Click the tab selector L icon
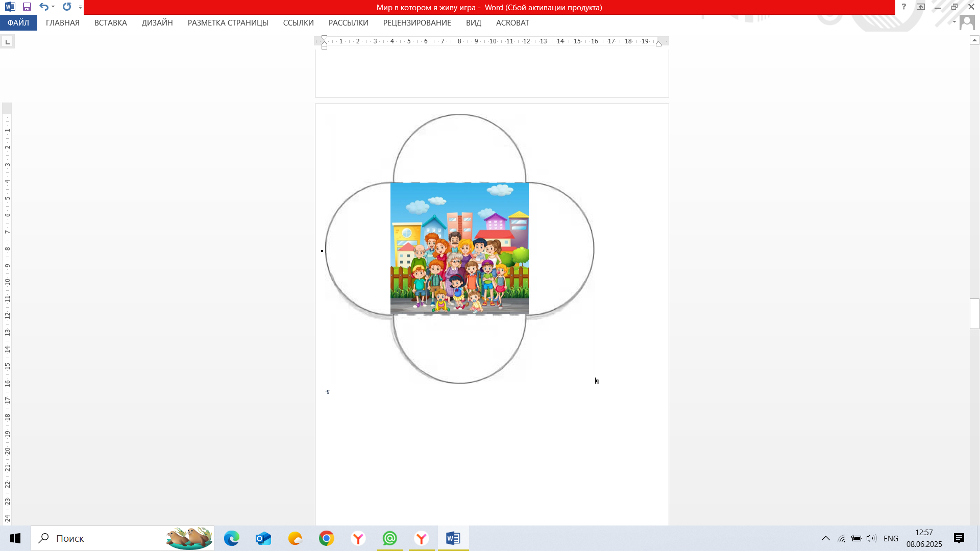 point(7,42)
